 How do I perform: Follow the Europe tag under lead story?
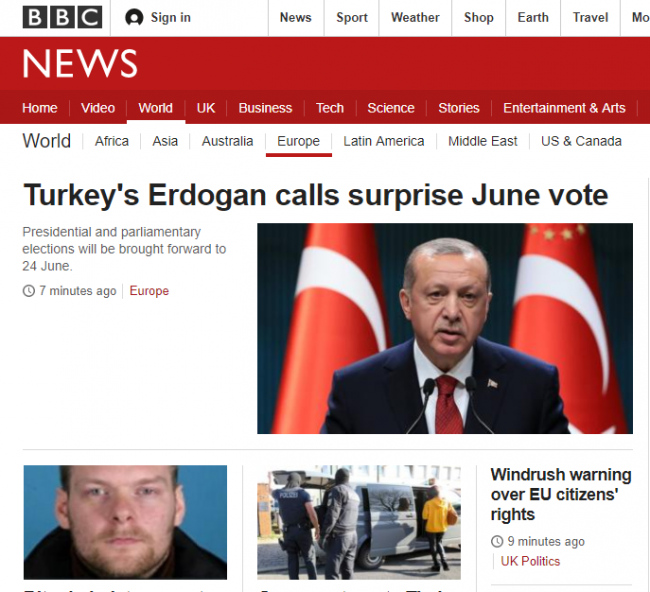coord(149,291)
